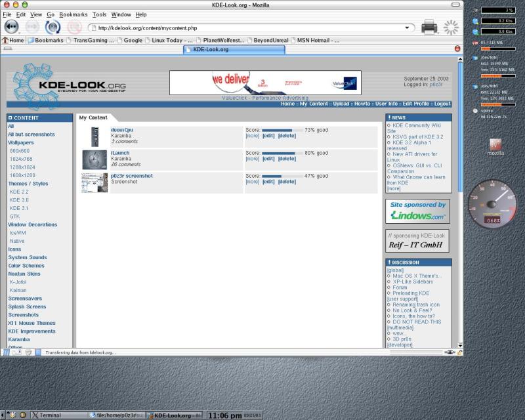Click the Mozilla throbber spinner icon
This screenshot has width=525, height=420.
coord(451,27)
